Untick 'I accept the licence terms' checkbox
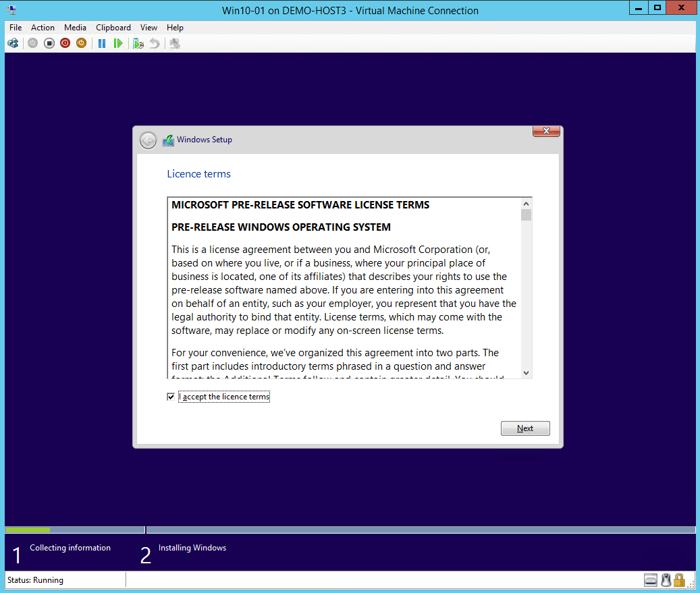The width and height of the screenshot is (700, 593). pyautogui.click(x=171, y=397)
